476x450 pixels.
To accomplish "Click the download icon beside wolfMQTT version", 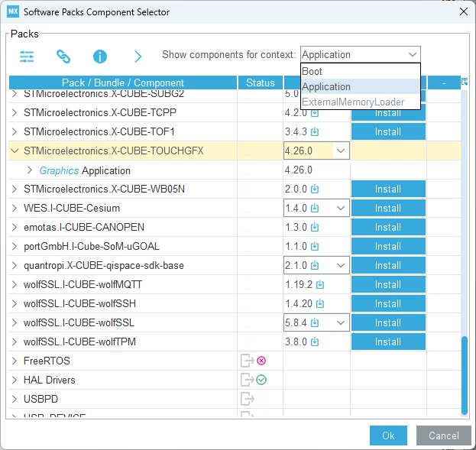I will [320, 285].
